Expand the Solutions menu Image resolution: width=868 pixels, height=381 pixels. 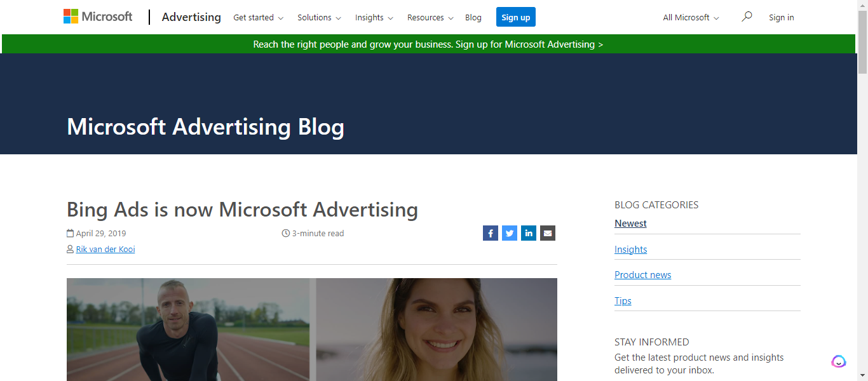319,17
